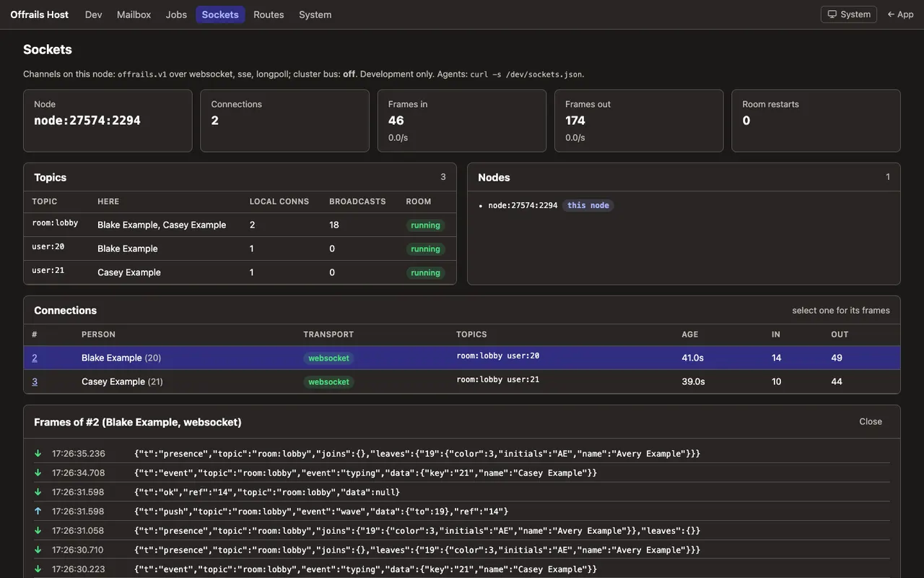Click the incoming arrow at 17:26:34.708
The width and height of the screenshot is (924, 578).
38,473
